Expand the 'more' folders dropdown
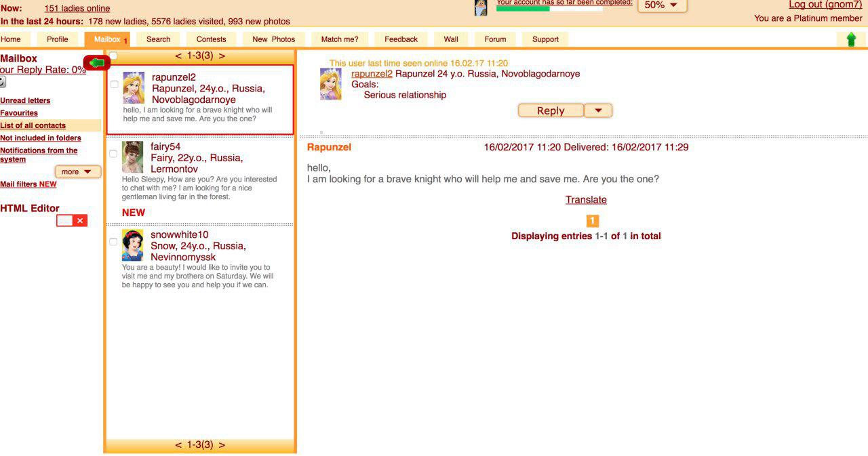 click(x=77, y=172)
